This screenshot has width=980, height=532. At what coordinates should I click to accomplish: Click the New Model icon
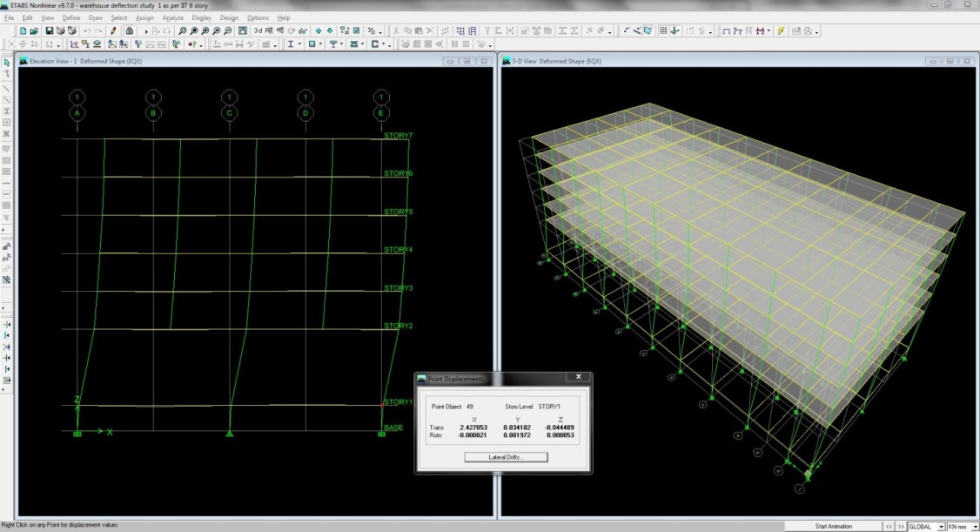pos(23,30)
